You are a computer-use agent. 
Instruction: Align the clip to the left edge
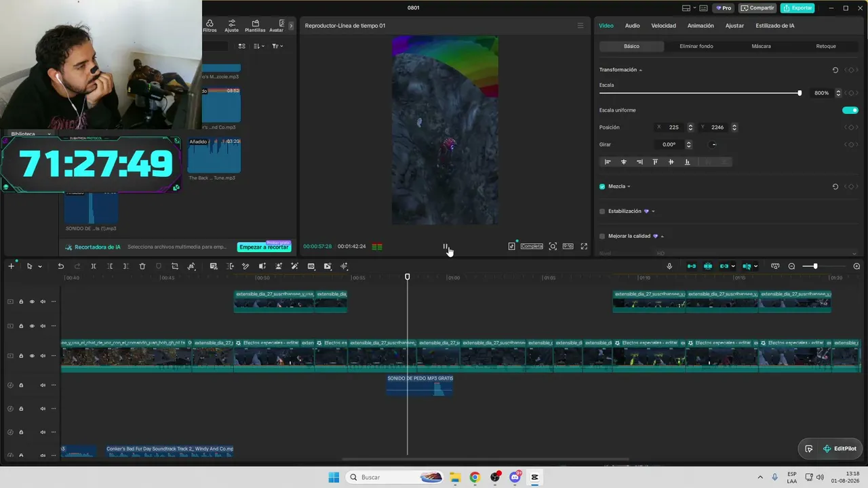point(608,162)
